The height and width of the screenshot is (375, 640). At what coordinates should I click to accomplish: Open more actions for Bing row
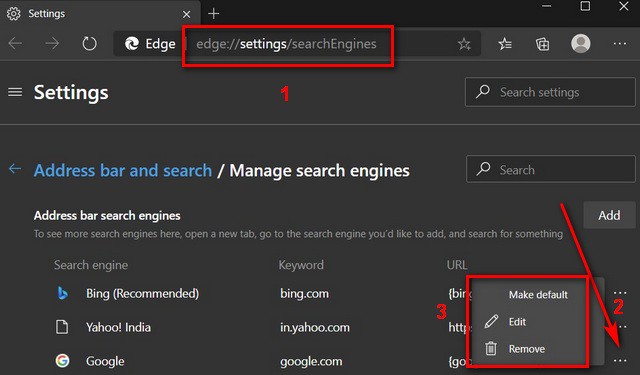point(620,293)
